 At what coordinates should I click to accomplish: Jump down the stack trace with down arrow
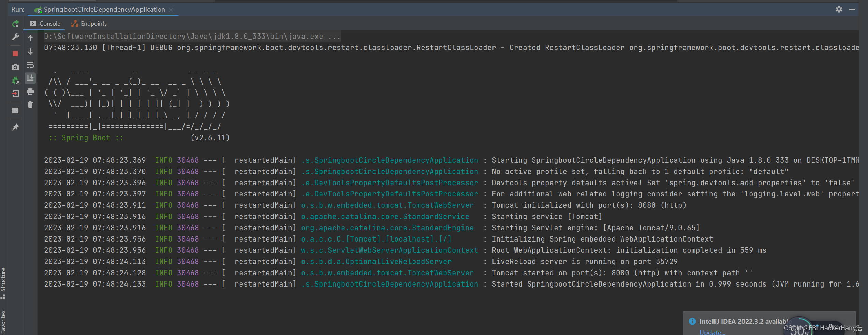pyautogui.click(x=30, y=52)
